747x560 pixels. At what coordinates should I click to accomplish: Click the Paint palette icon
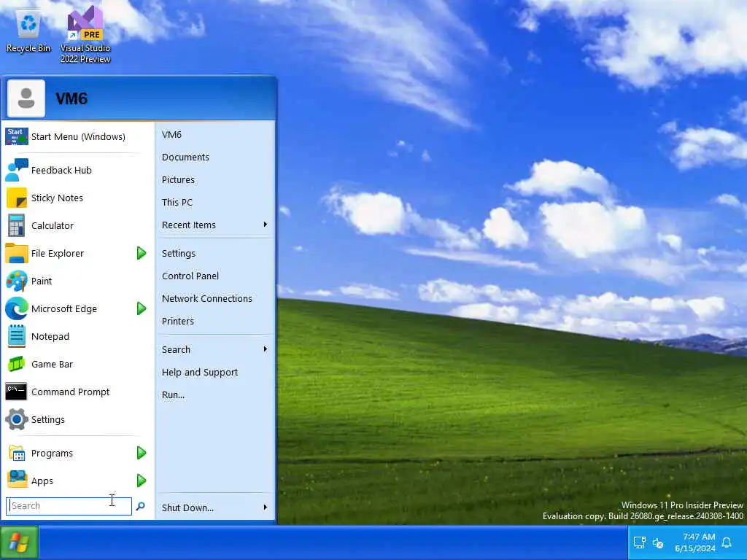(x=17, y=281)
